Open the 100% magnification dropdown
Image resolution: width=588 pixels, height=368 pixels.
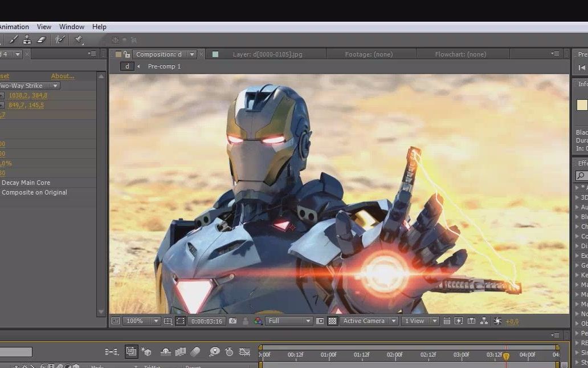142,321
